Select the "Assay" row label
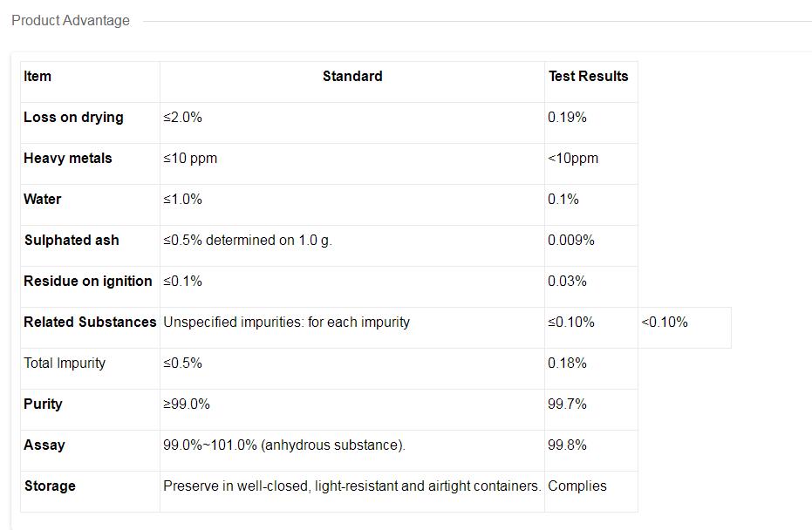 pos(44,445)
